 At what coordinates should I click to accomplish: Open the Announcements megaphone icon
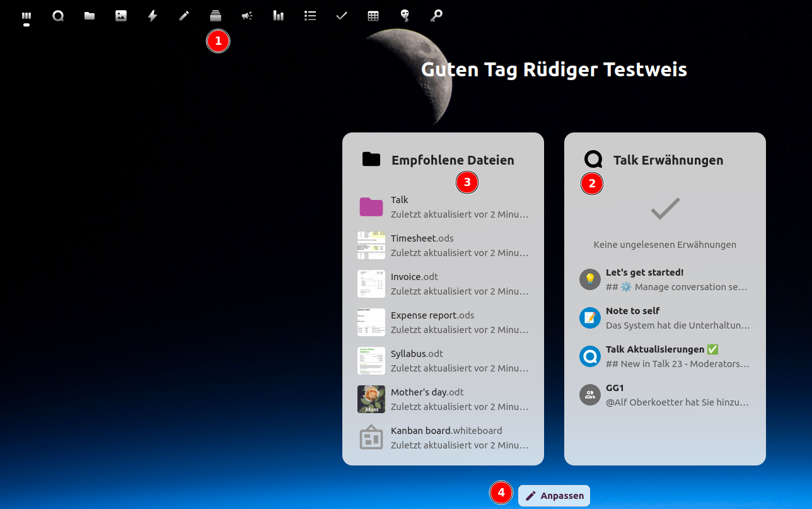coord(247,16)
